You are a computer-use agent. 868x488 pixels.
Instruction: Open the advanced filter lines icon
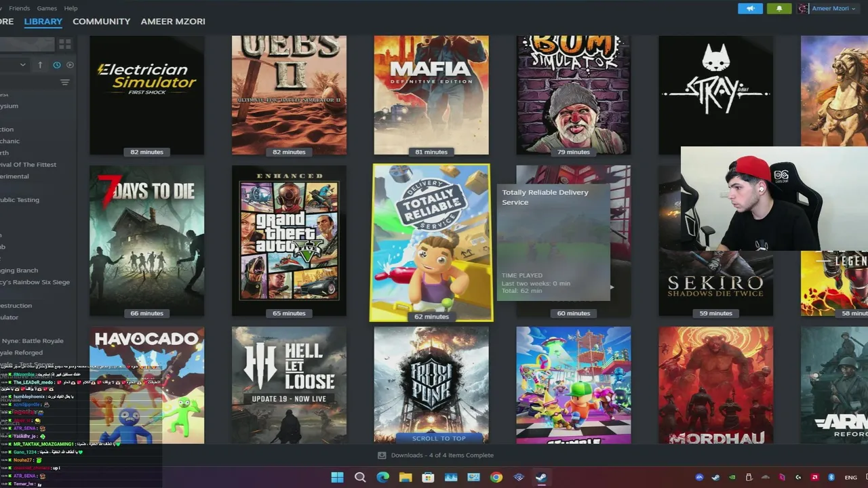pyautogui.click(x=65, y=83)
